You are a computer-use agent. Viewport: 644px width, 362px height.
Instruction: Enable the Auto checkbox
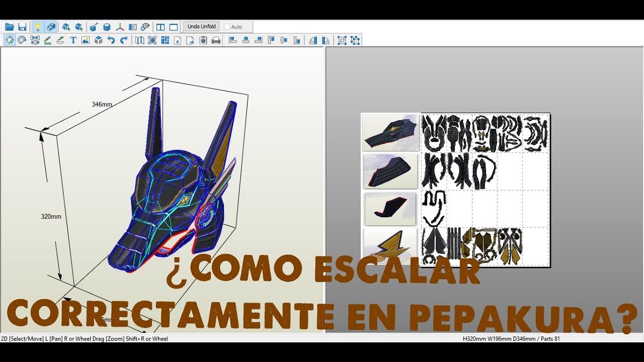tap(227, 27)
